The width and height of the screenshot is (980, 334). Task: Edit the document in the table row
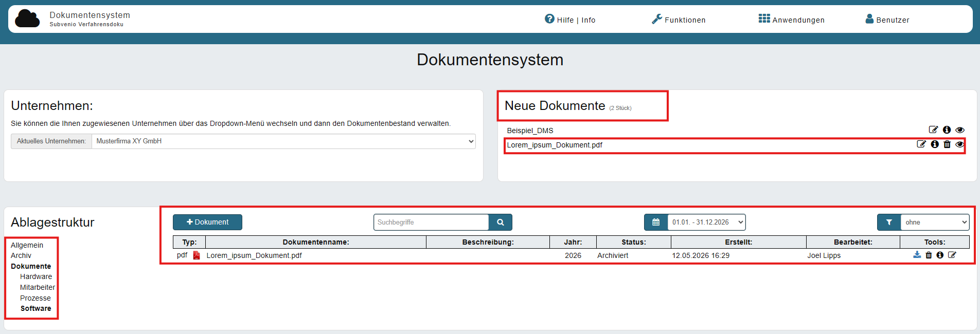pos(952,255)
